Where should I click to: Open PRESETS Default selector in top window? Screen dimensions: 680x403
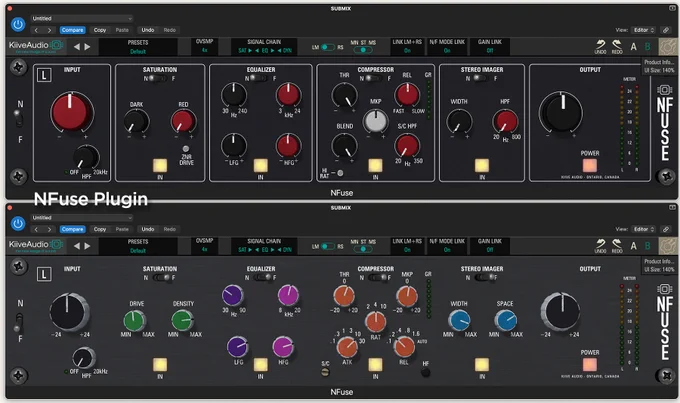tap(138, 47)
